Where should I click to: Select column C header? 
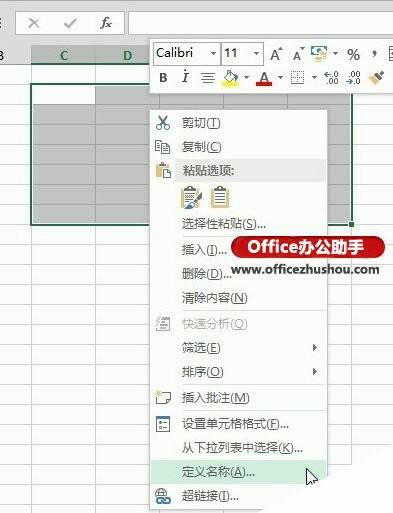63,55
